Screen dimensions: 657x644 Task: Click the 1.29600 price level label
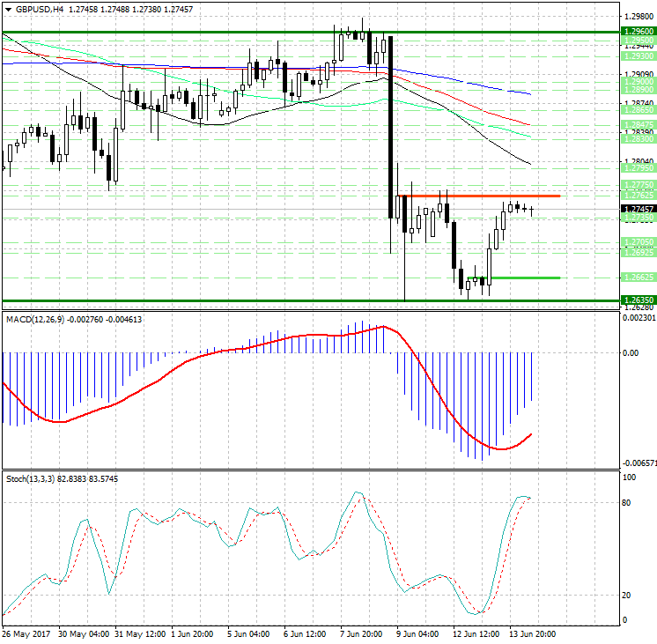click(x=639, y=32)
